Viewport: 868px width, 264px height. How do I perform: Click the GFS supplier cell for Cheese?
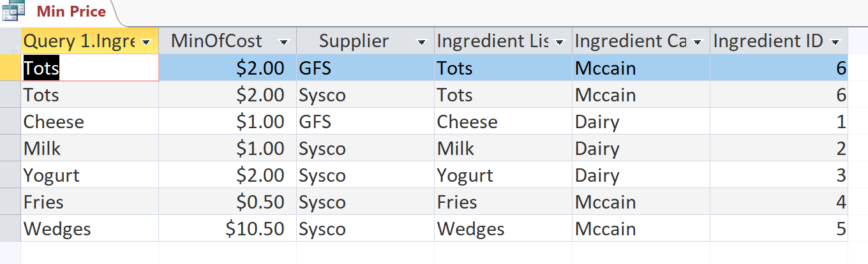366,121
